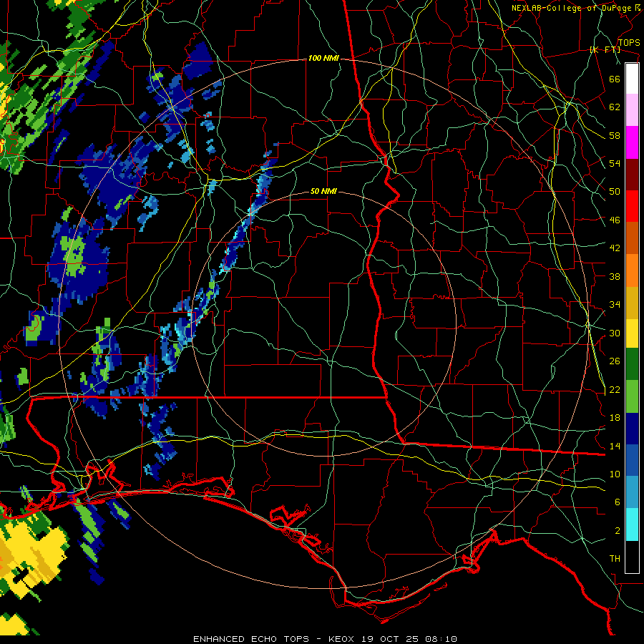Click the yellow 34 kft legend swatch
This screenshot has width=644, height=644.
pyautogui.click(x=632, y=333)
